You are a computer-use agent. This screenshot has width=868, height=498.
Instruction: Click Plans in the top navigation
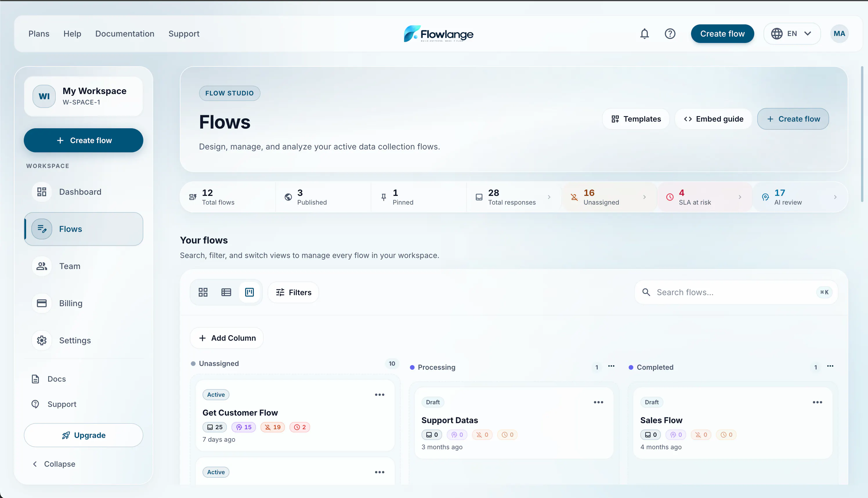pyautogui.click(x=39, y=34)
